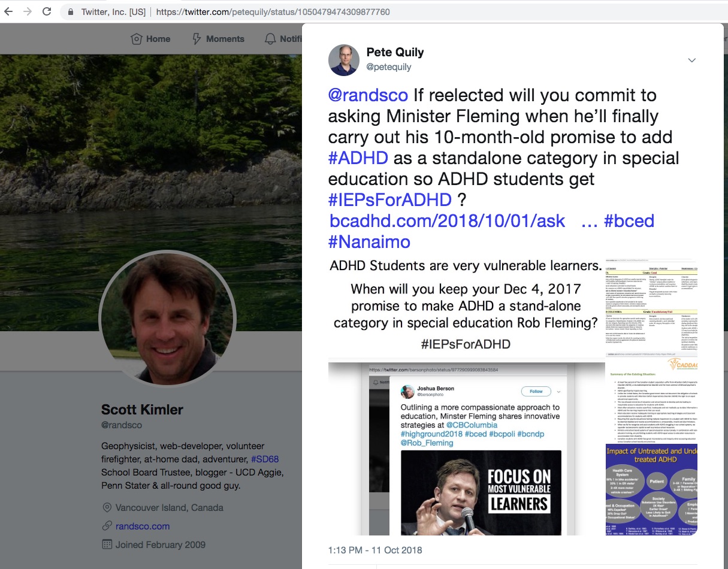Open Moments from Twitter nav bar
Screen dimensions: 728x569
(x=218, y=39)
